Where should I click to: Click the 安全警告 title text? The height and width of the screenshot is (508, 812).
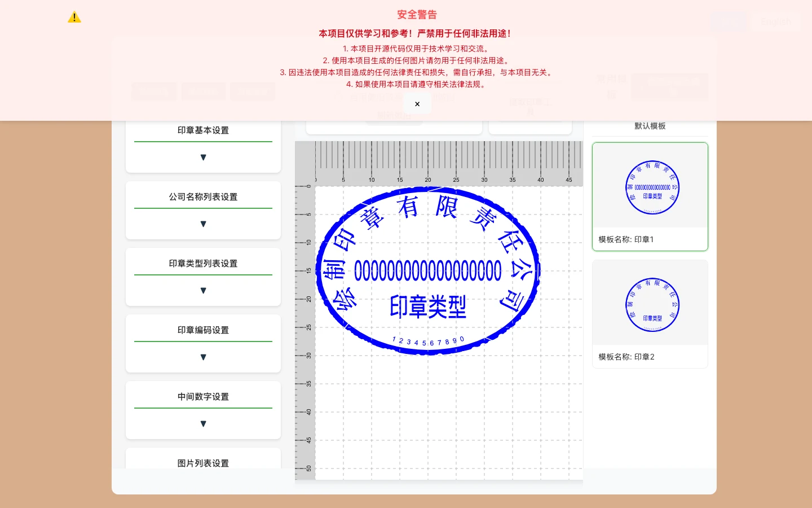point(417,15)
